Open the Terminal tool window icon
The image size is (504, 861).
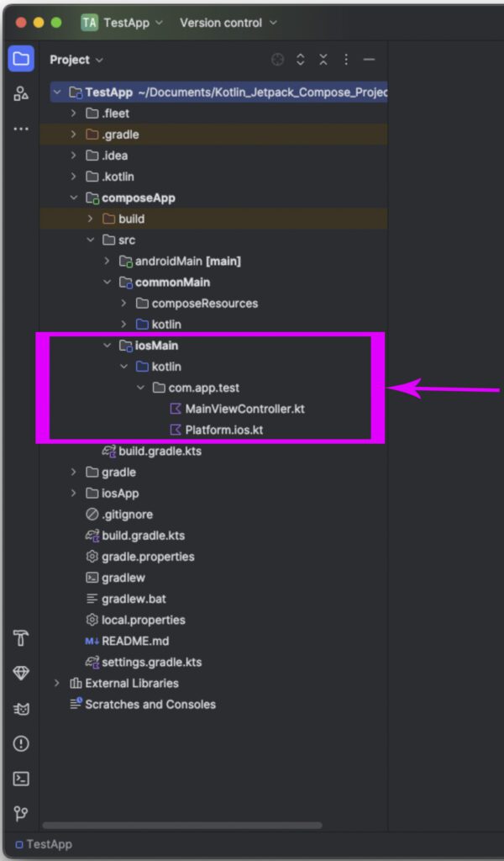point(21,778)
